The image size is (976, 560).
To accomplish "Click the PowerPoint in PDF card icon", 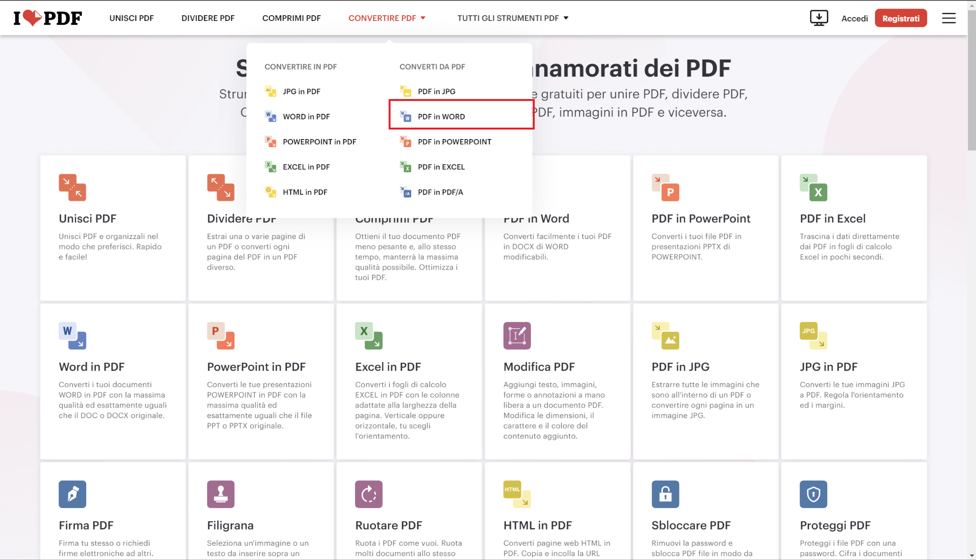I will [221, 336].
